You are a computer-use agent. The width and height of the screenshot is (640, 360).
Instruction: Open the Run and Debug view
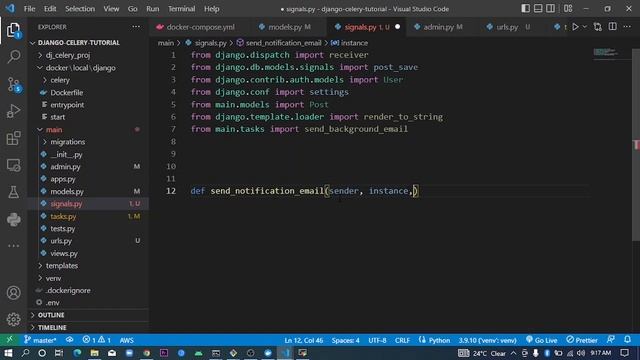[13, 111]
